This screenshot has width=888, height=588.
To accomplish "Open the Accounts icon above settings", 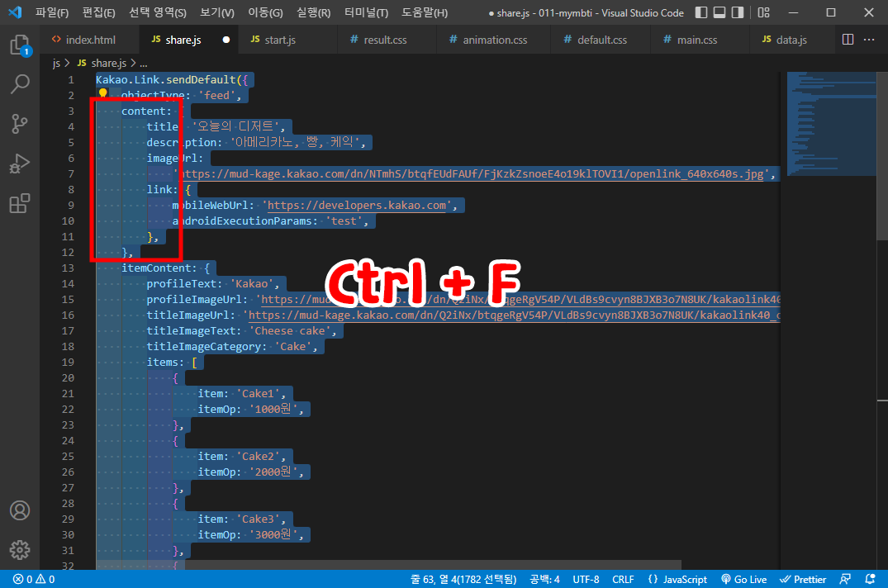I will click(20, 510).
